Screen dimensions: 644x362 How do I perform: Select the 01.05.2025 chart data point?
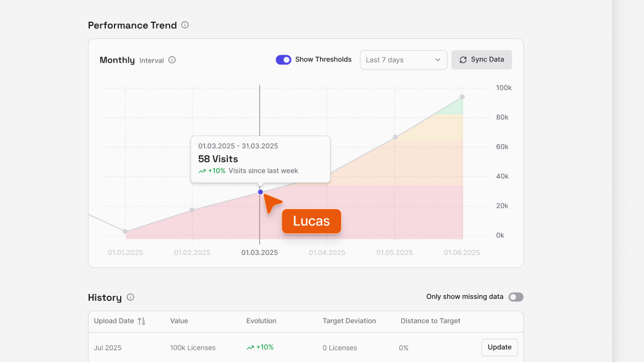(395, 137)
